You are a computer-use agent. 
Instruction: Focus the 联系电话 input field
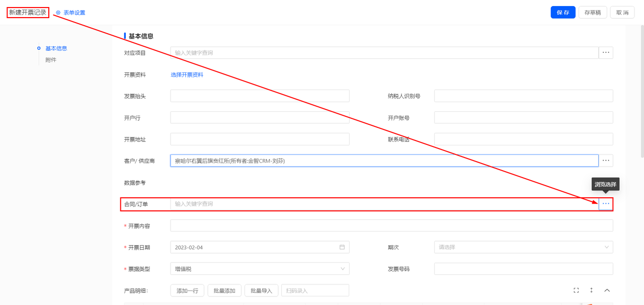click(x=523, y=139)
